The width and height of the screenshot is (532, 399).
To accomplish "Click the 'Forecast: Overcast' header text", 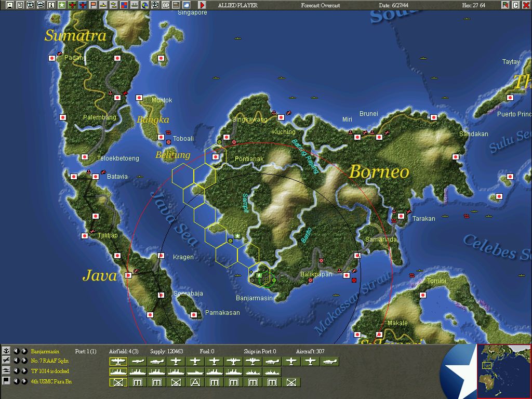I will (320, 5).
